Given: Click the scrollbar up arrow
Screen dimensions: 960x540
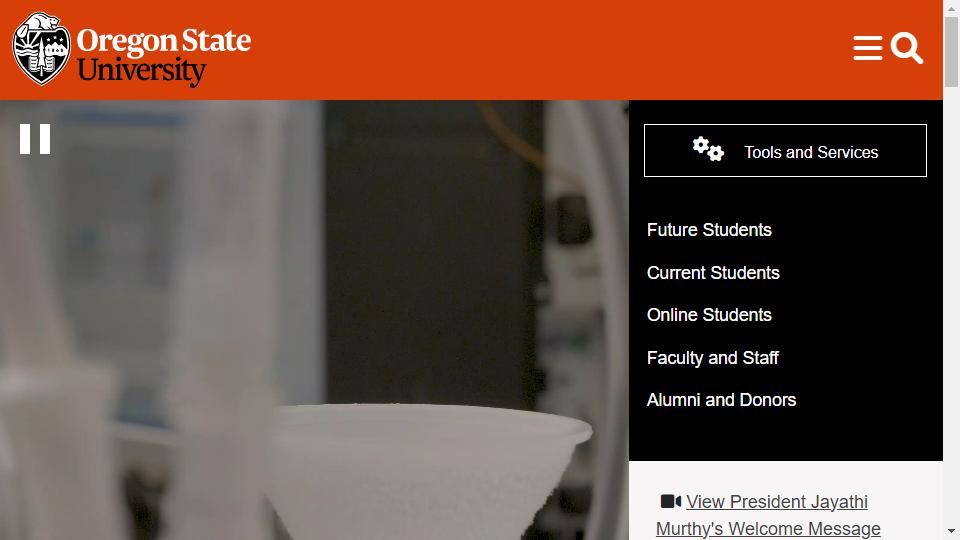Looking at the screenshot, I should (x=951, y=9).
